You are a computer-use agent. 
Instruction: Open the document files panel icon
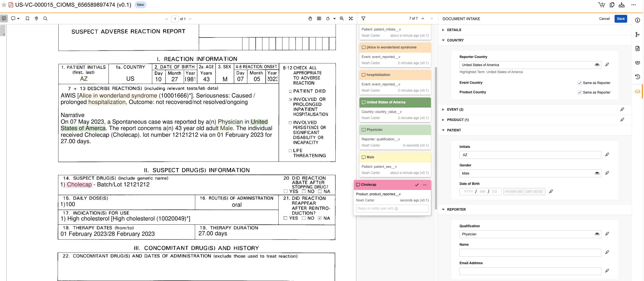[638, 48]
